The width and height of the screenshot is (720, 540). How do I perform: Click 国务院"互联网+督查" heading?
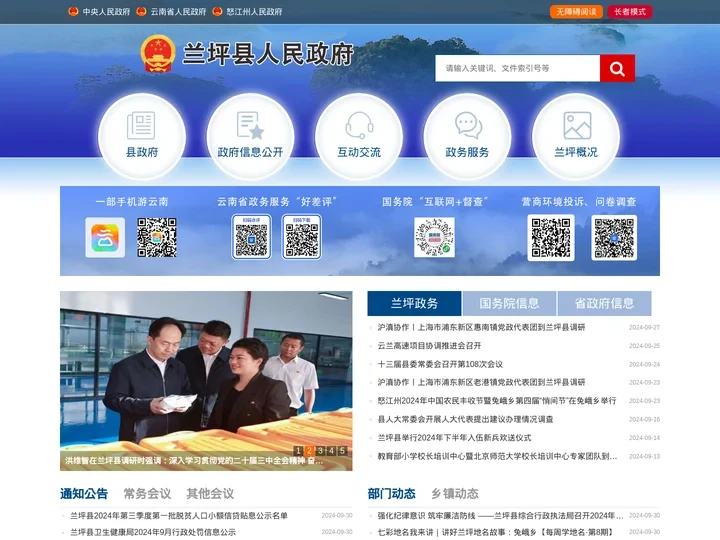pos(434,202)
